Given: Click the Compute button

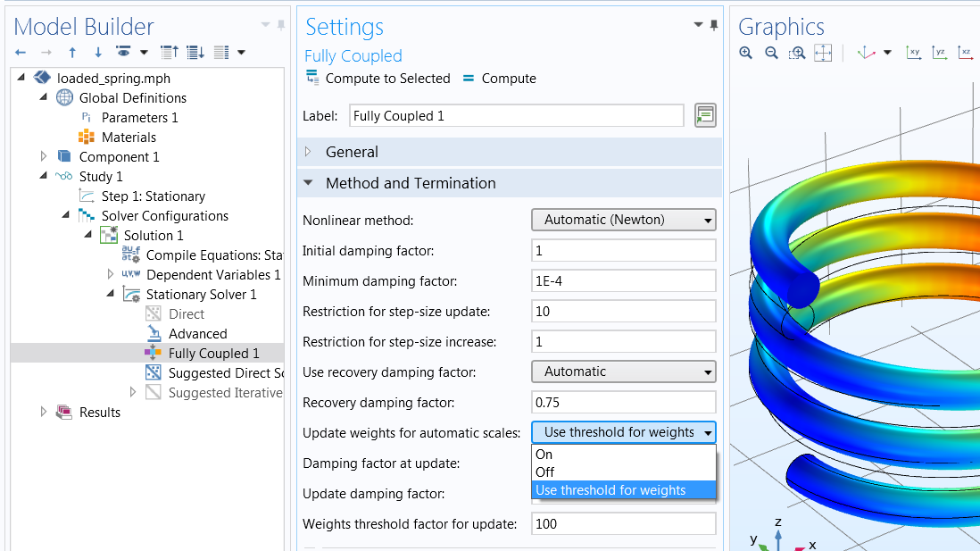Looking at the screenshot, I should tap(500, 79).
